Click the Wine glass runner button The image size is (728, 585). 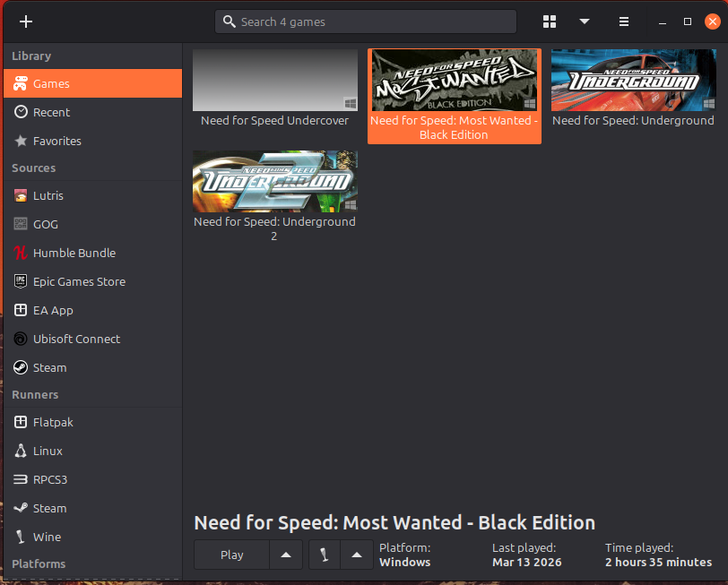(324, 555)
